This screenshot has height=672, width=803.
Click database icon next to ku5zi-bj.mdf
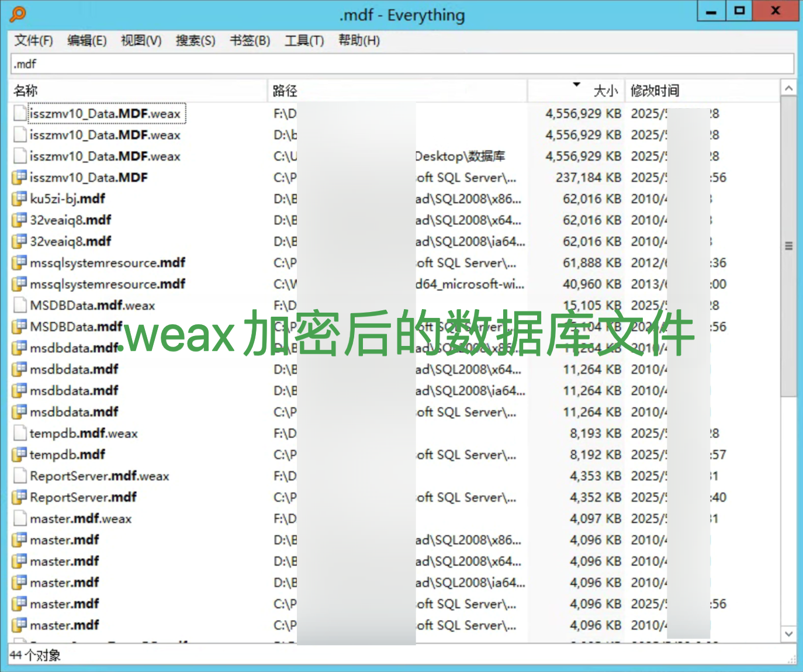coord(20,199)
